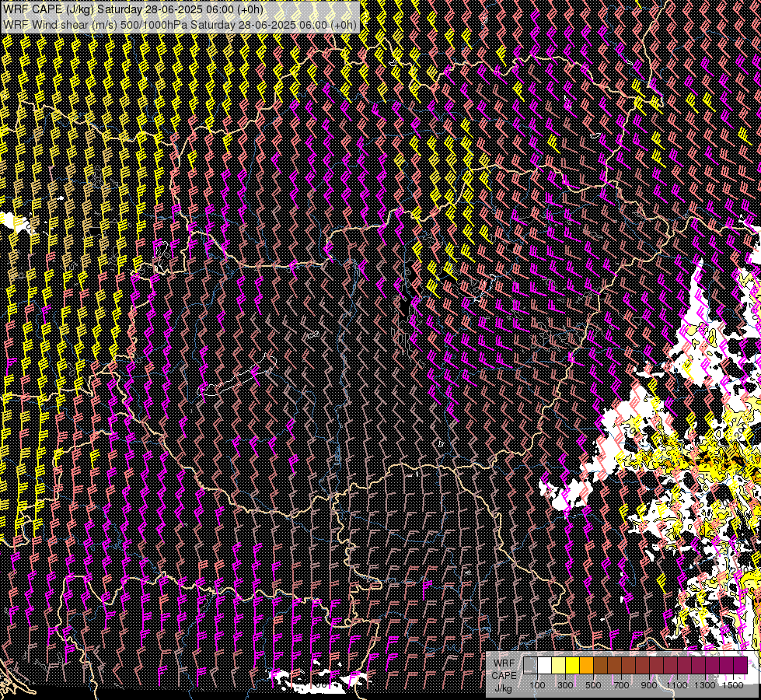Select the pale yellow CAPE legend swatch
Viewport: 761px width, 700px height.
[x=559, y=666]
